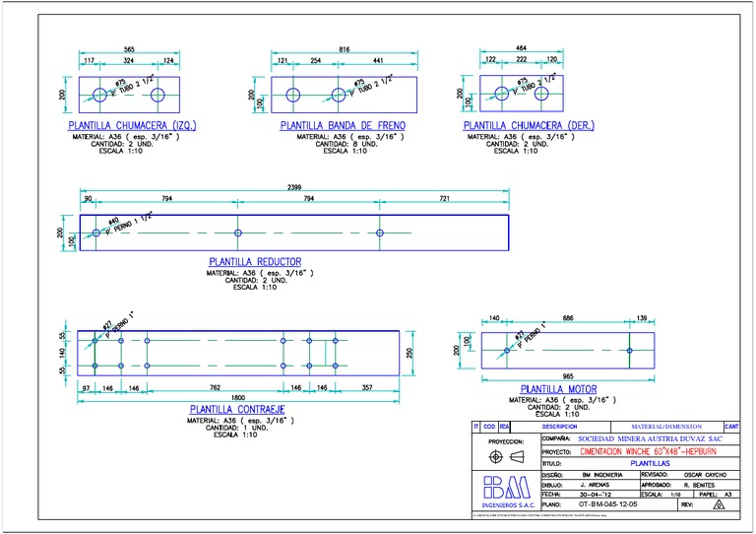
Task: Click the 139 dimension value
Action: [642, 318]
